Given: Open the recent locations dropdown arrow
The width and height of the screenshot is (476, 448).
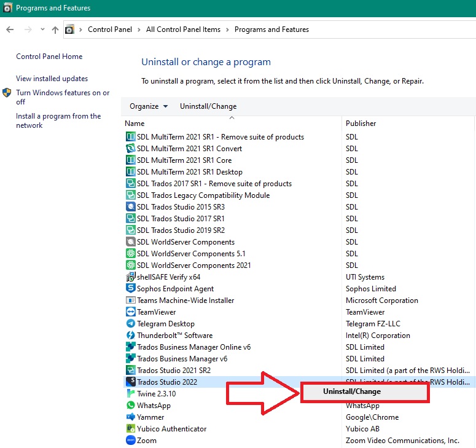Looking at the screenshot, I should (42, 29).
